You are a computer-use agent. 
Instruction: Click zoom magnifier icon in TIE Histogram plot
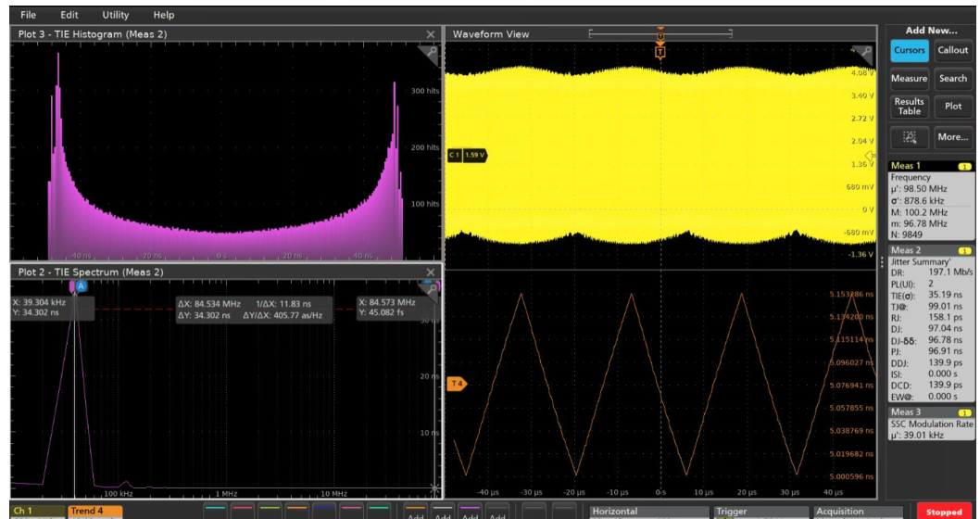coord(430,56)
